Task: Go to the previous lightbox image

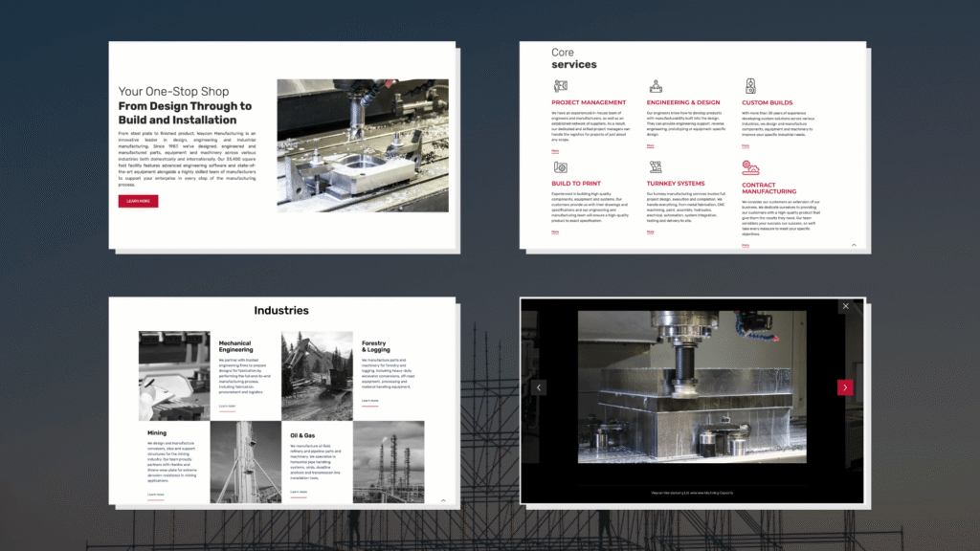Action: click(x=539, y=387)
